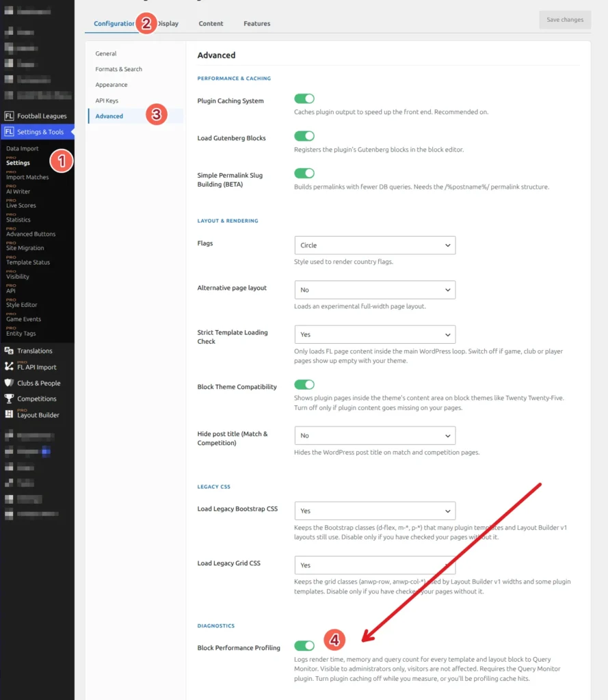Screen dimensions: 608x700
Task: Click the Translations menu label
Action: pos(35,351)
